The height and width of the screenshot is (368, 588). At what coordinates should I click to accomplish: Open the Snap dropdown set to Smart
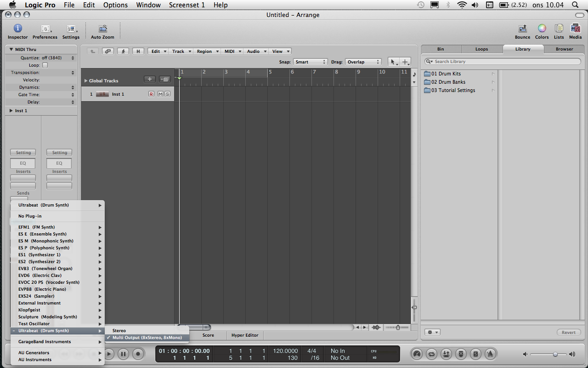[x=310, y=62]
